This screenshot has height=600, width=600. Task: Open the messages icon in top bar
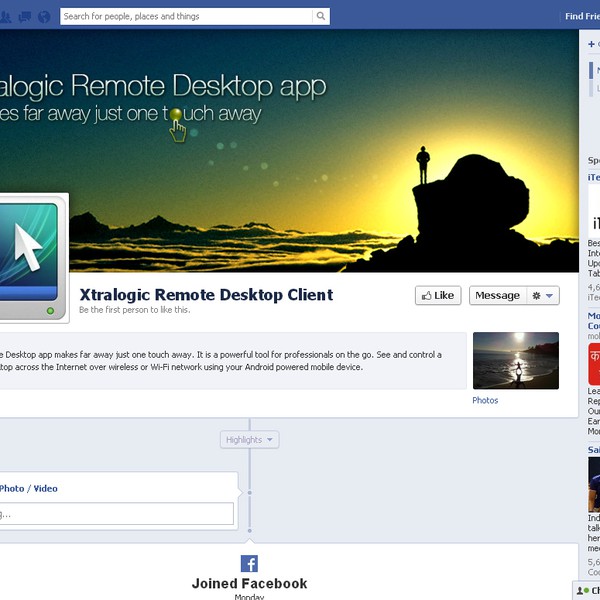pos(25,16)
